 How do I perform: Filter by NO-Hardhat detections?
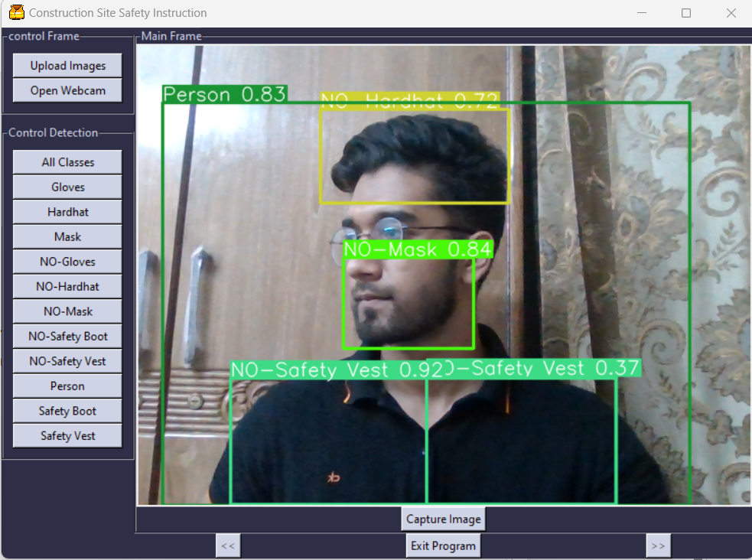(x=67, y=286)
